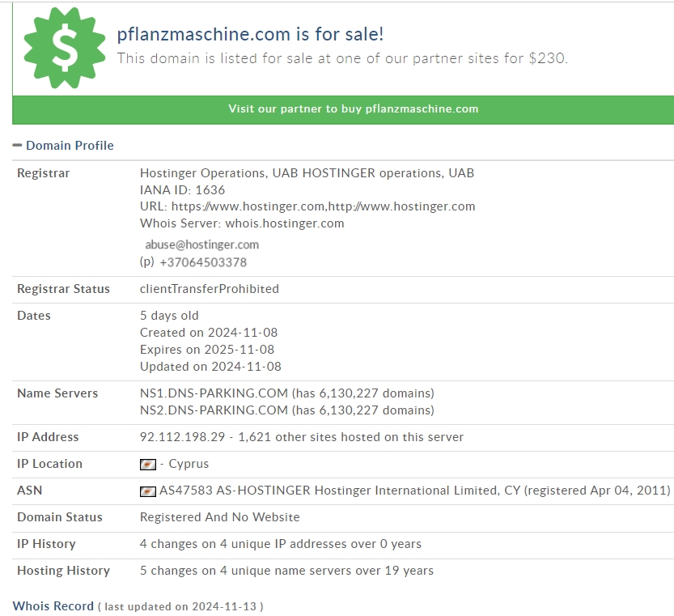Click the Created on 2024-11-08 date
Screen dimensions: 674x616
pyautogui.click(x=209, y=333)
